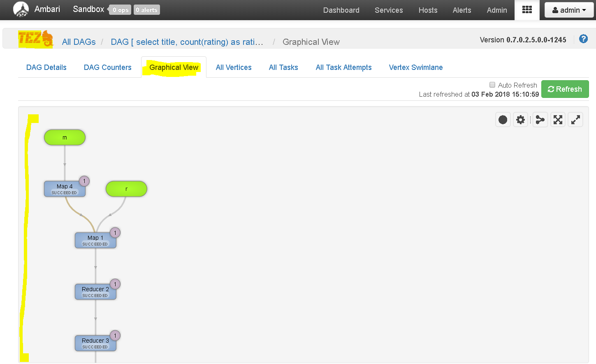Image resolution: width=596 pixels, height=364 pixels.
Task: Open the views grid icon menu
Action: point(527,10)
